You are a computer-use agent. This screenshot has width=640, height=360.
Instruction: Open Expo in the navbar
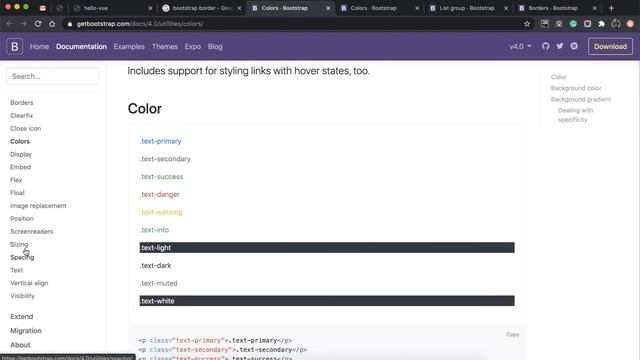193,47
